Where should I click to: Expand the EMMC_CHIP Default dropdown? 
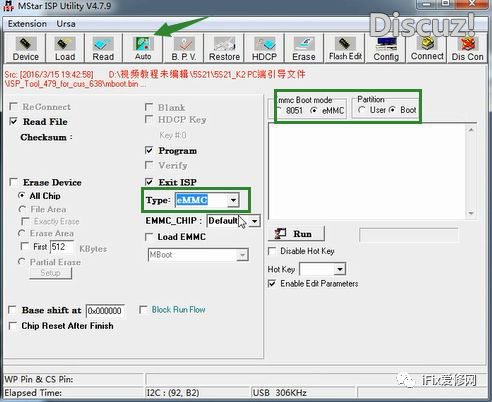click(x=254, y=221)
